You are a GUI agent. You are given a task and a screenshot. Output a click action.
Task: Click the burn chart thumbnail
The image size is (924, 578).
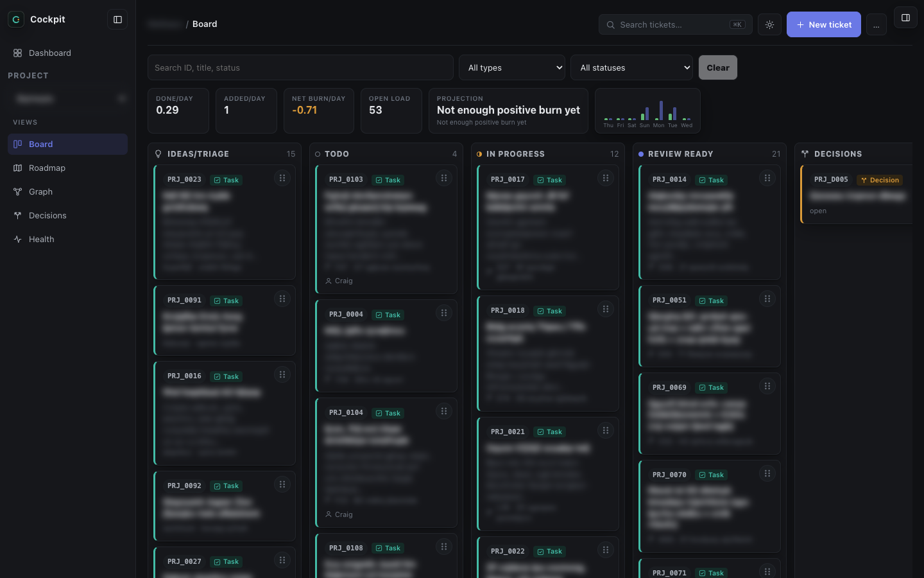pos(647,111)
